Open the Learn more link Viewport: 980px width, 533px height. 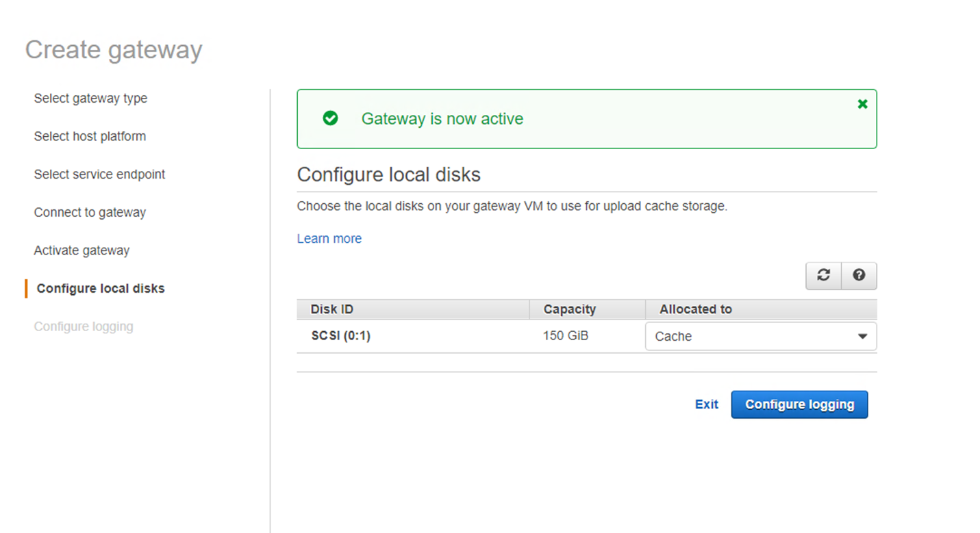(x=329, y=238)
